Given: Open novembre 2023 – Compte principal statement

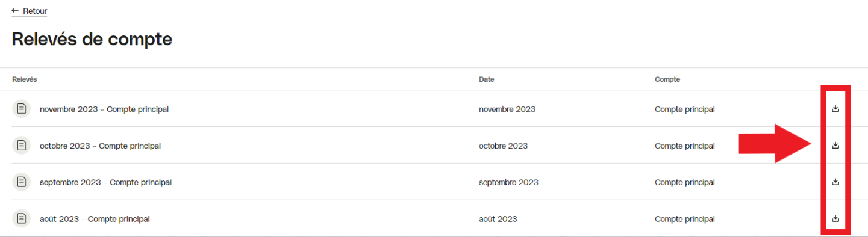Looking at the screenshot, I should (104, 109).
